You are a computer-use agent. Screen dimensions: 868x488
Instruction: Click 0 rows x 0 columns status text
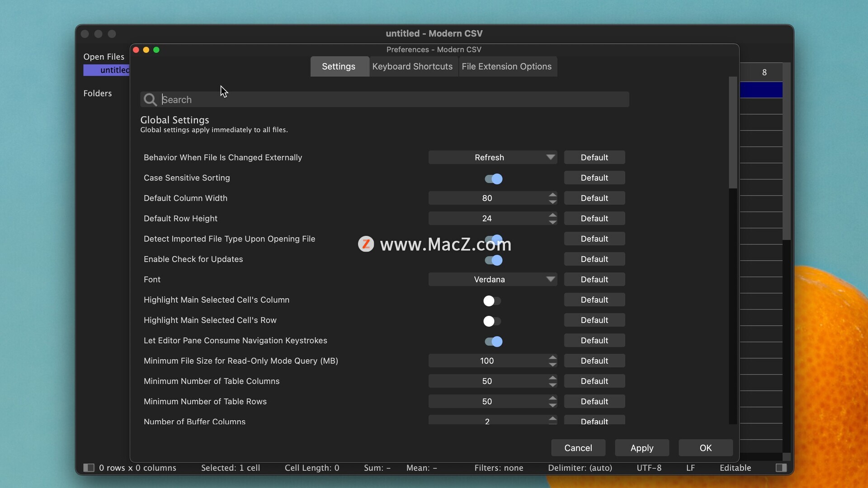click(138, 468)
